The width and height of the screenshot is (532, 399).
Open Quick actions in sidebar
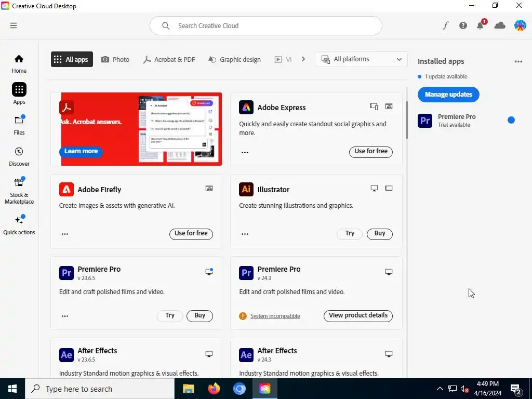point(19,225)
